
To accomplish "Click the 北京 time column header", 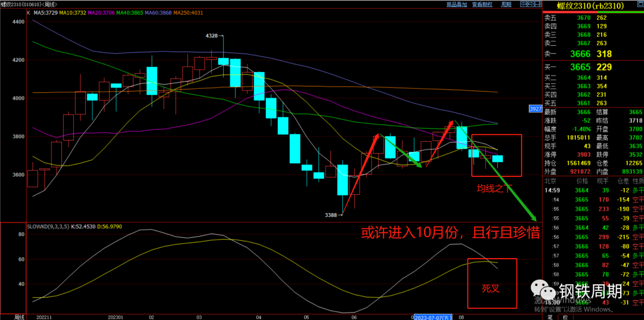I will tap(550, 181).
